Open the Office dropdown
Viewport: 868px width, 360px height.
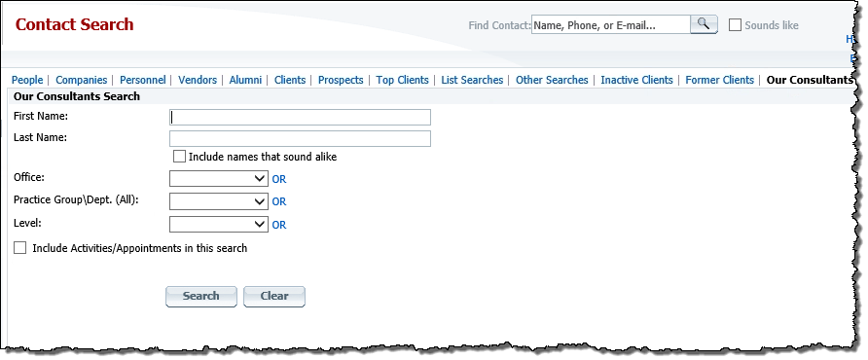coord(219,178)
